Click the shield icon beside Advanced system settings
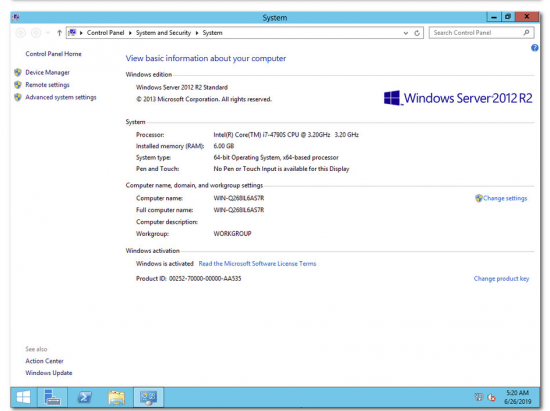This screenshot has width=550, height=411. point(18,97)
